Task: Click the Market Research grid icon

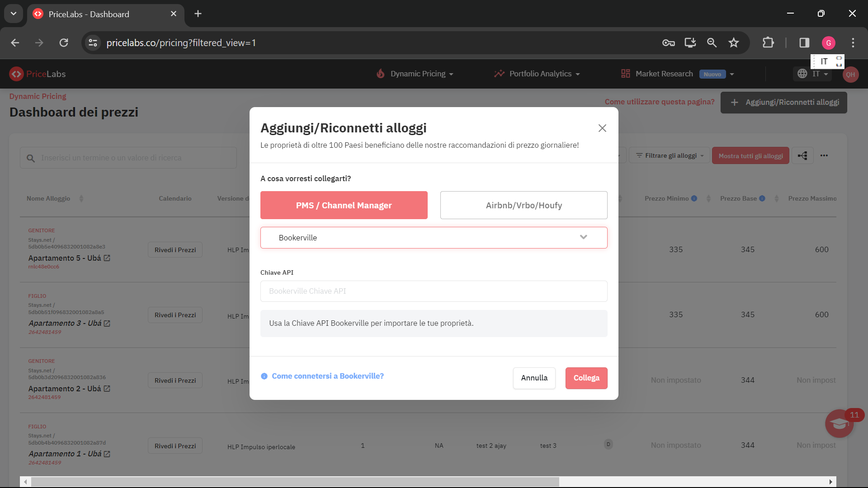Action: [626, 74]
